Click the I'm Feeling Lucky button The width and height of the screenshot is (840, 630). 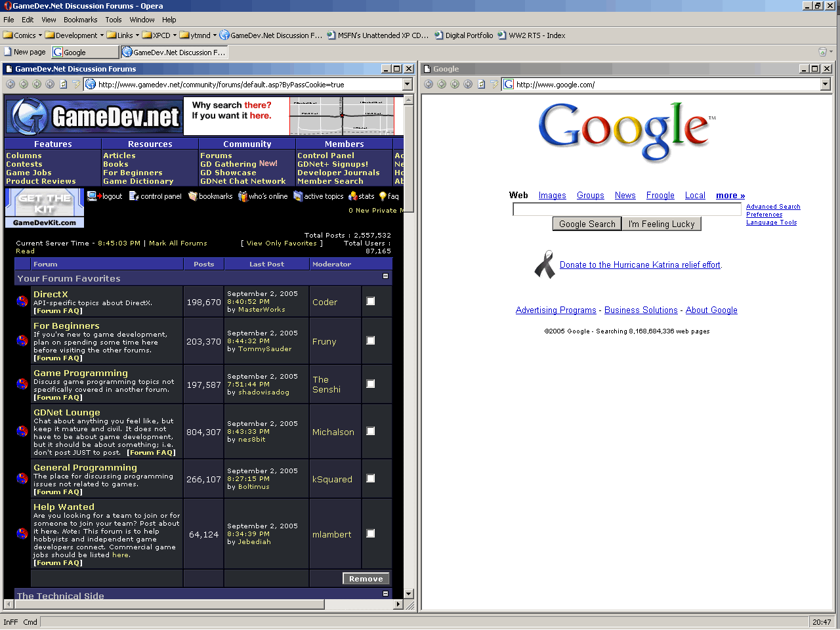pyautogui.click(x=661, y=224)
